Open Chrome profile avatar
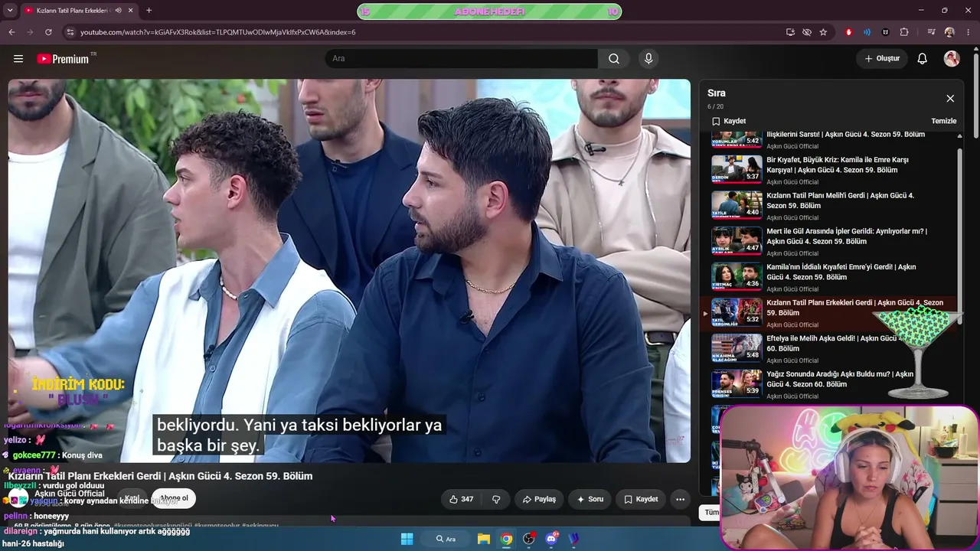Viewport: 980px width, 551px height. [x=949, y=32]
